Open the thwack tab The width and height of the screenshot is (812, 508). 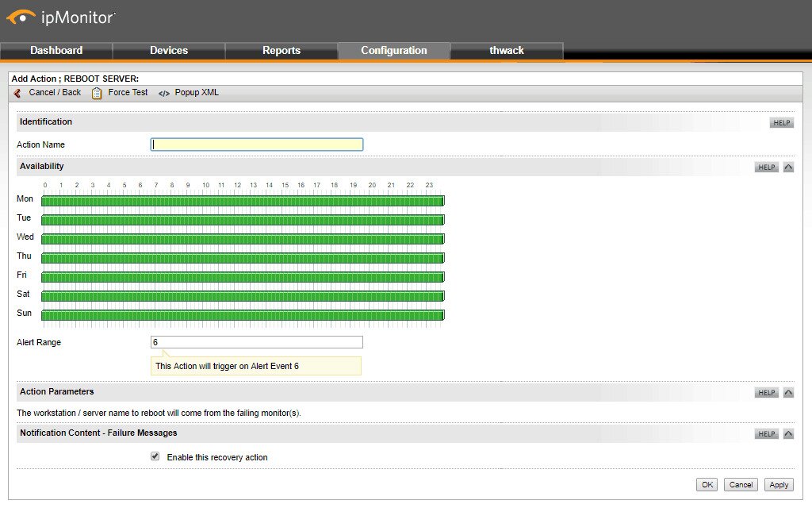click(x=507, y=50)
